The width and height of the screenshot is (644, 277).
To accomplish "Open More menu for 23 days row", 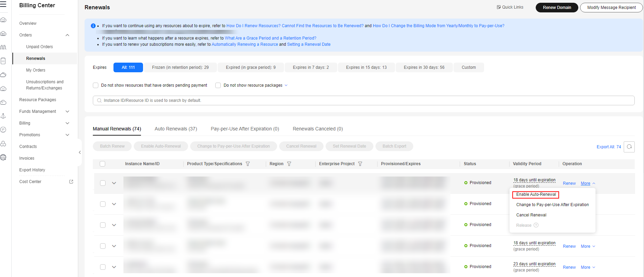I will 588,267.
